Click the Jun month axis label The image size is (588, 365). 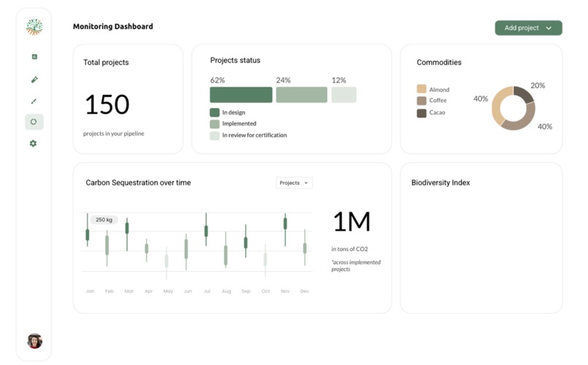coord(187,291)
